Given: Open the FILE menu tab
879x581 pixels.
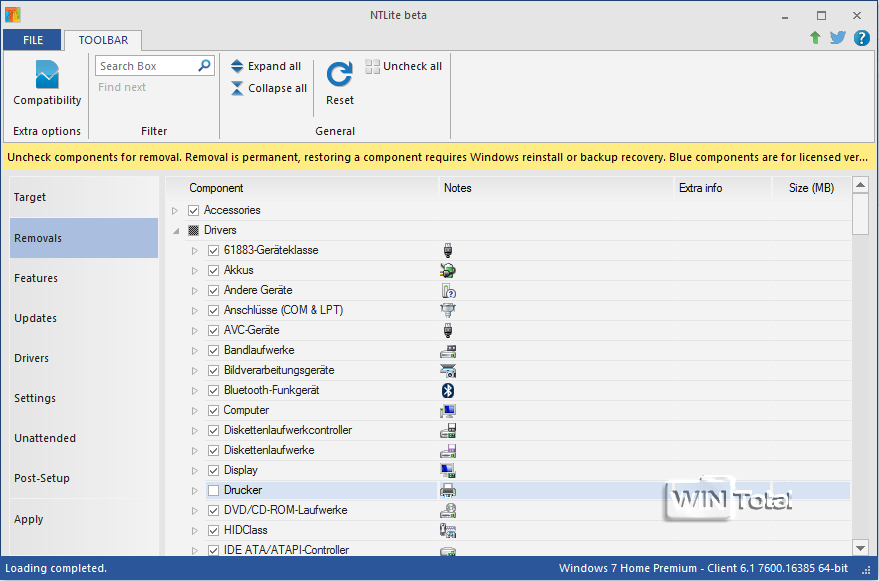Looking at the screenshot, I should 33,40.
